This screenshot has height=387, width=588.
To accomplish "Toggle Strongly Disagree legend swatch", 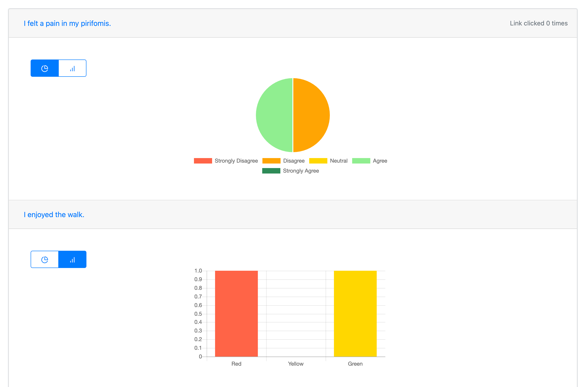I will pyautogui.click(x=203, y=161).
